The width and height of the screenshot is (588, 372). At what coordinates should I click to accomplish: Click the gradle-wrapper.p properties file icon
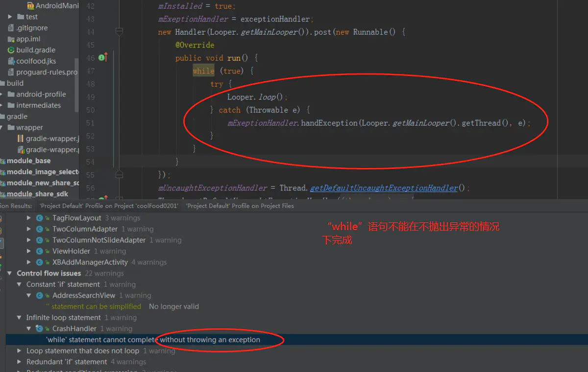click(x=21, y=149)
